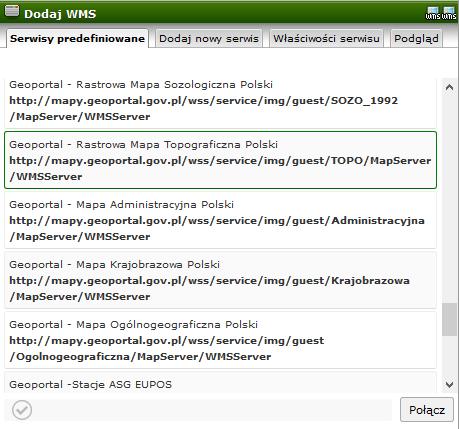Screen dimensions: 459x429
Task: Switch to the Podgląd tab
Action: point(416,38)
